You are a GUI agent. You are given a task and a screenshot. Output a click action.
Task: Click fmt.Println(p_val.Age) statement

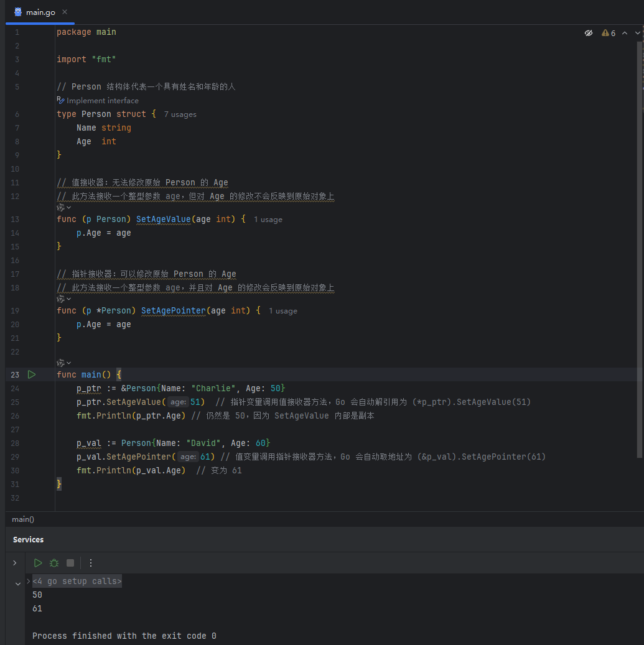(131, 470)
